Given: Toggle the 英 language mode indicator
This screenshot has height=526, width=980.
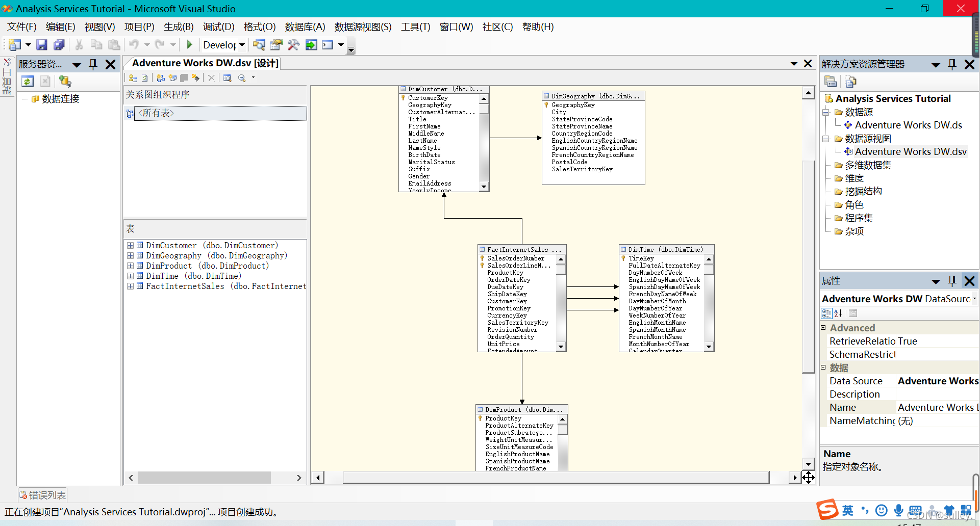Looking at the screenshot, I should click(847, 510).
